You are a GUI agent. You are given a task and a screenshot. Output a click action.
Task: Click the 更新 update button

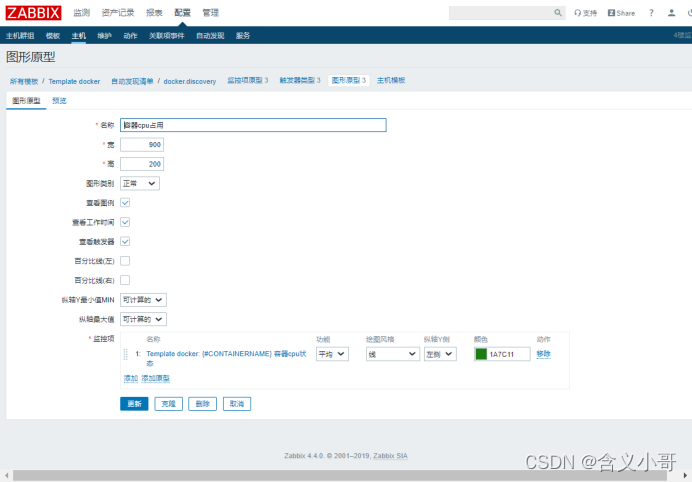tap(134, 403)
